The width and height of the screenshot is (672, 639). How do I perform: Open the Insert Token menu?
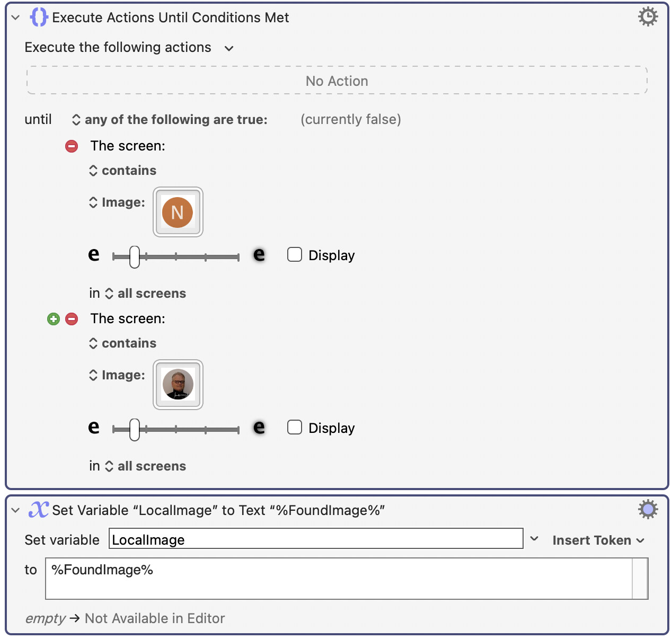[598, 540]
